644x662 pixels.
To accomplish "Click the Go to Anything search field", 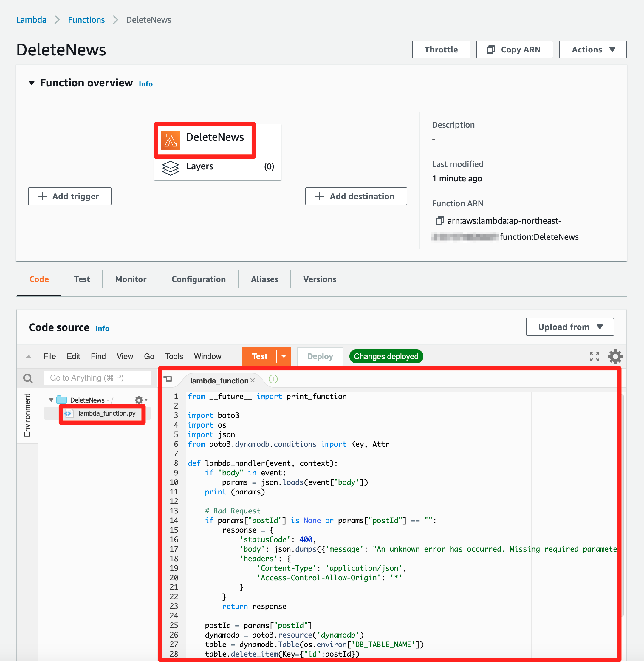I will (97, 378).
